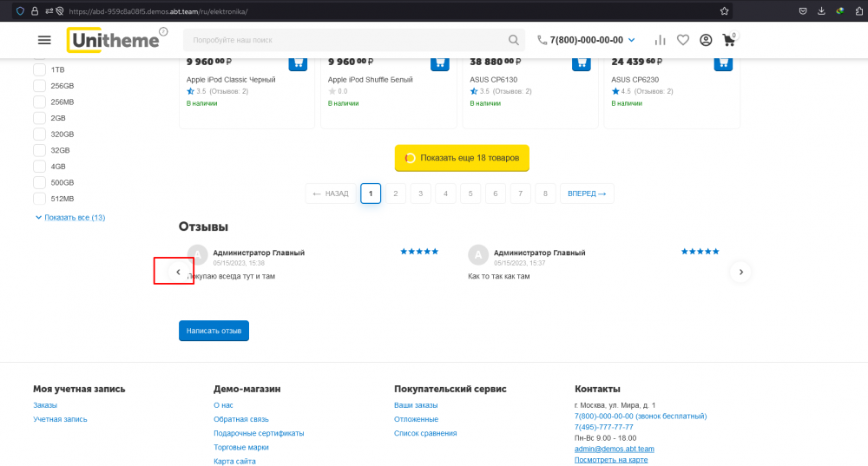This screenshot has width=868, height=466.
Task: Open the user account icon
Action: [706, 40]
